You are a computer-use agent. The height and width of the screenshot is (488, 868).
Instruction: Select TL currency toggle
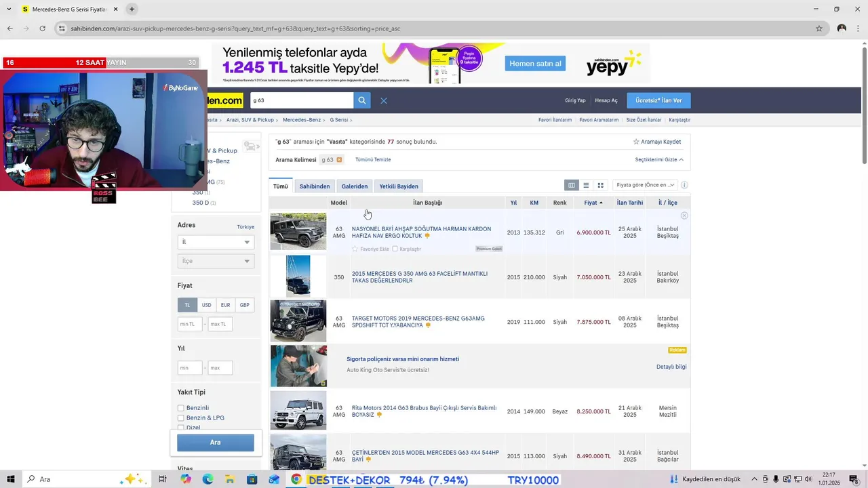pyautogui.click(x=187, y=305)
